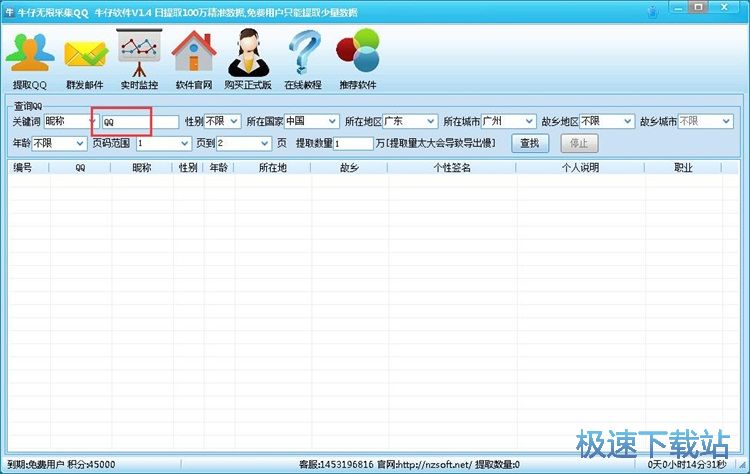Click the 停止 stop button

click(579, 143)
